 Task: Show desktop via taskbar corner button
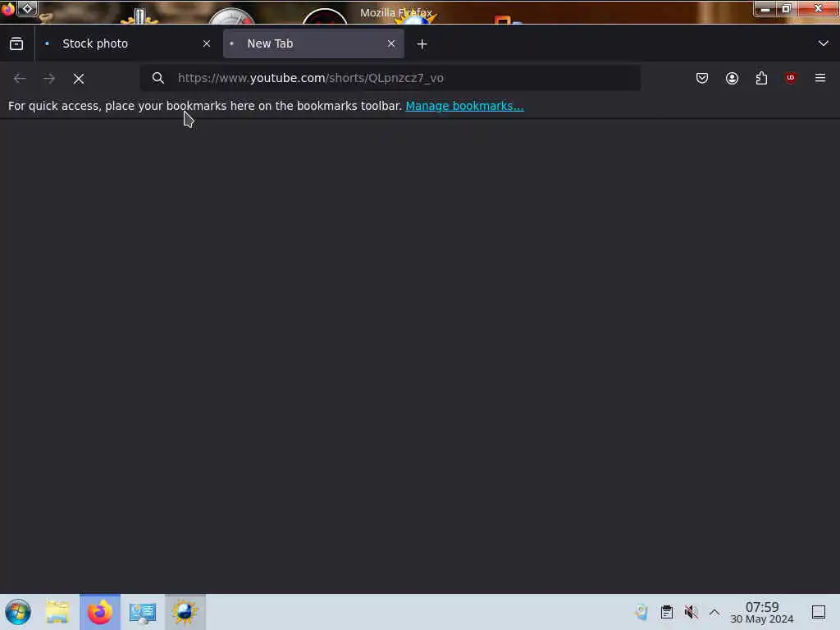pyautogui.click(x=819, y=612)
